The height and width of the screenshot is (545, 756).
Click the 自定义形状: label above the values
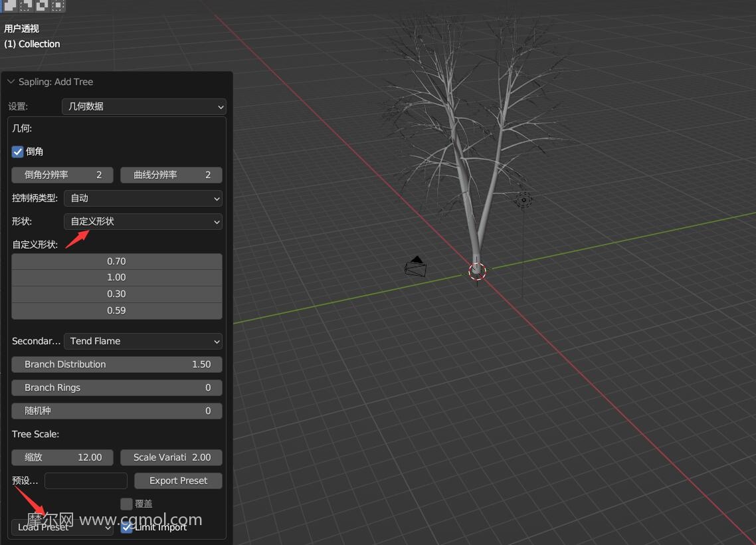[35, 245]
